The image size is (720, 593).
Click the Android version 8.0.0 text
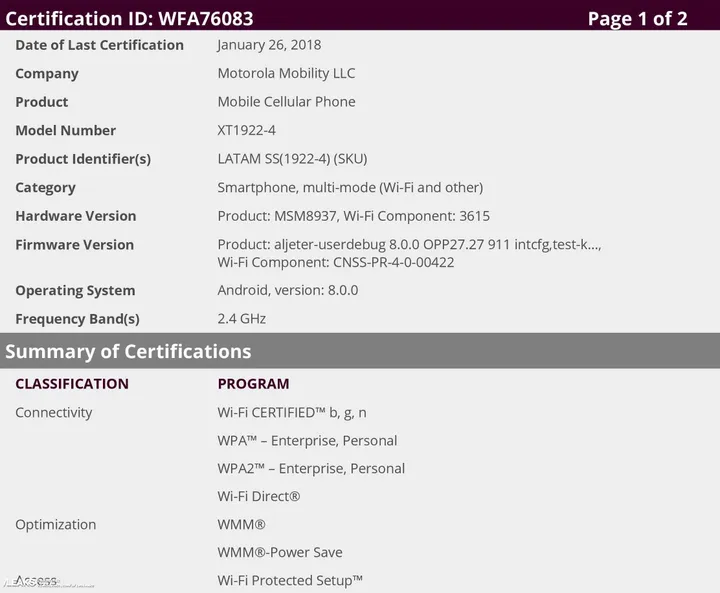coord(287,290)
